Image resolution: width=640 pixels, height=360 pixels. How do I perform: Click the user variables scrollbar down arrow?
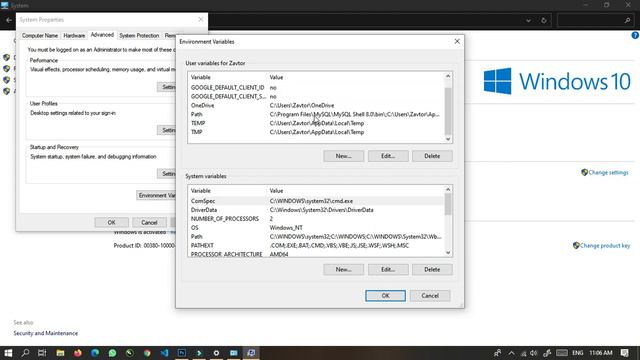448,139
